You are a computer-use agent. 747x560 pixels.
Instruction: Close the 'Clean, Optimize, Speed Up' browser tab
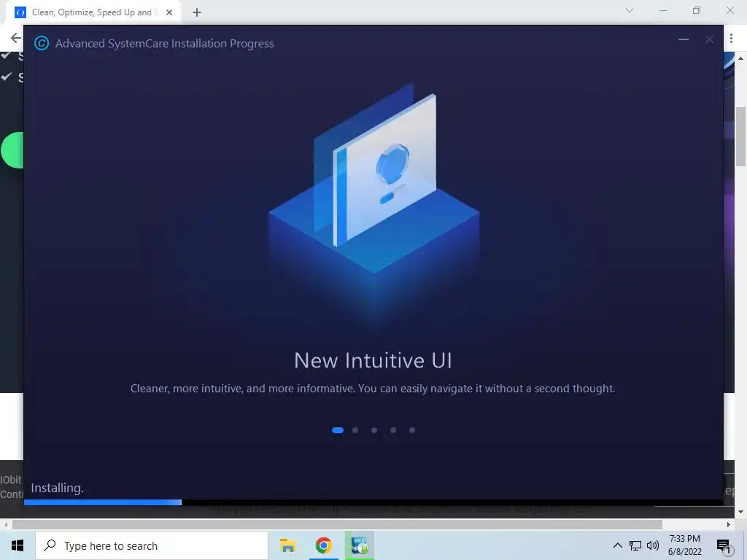[x=169, y=12]
